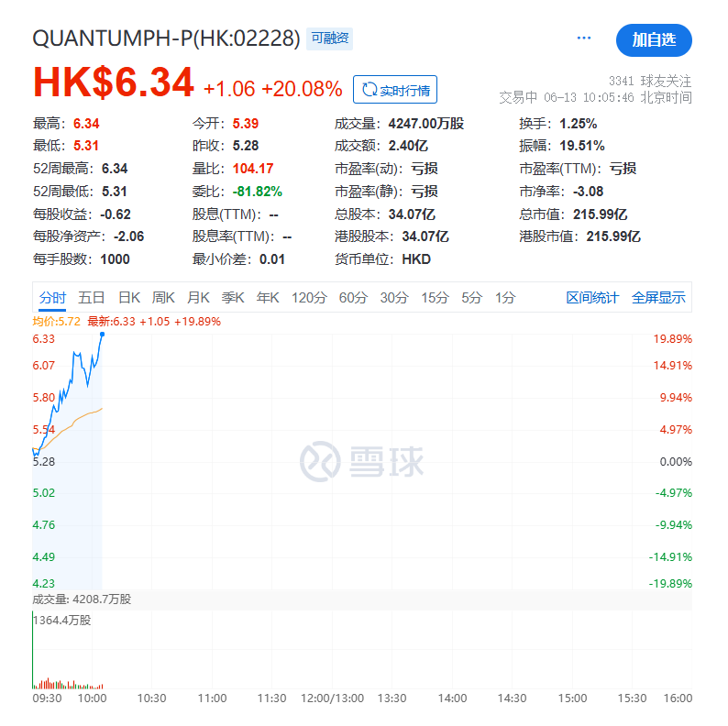Click 52周最低 5.31 value
The height and width of the screenshot is (726, 728).
pyautogui.click(x=115, y=192)
